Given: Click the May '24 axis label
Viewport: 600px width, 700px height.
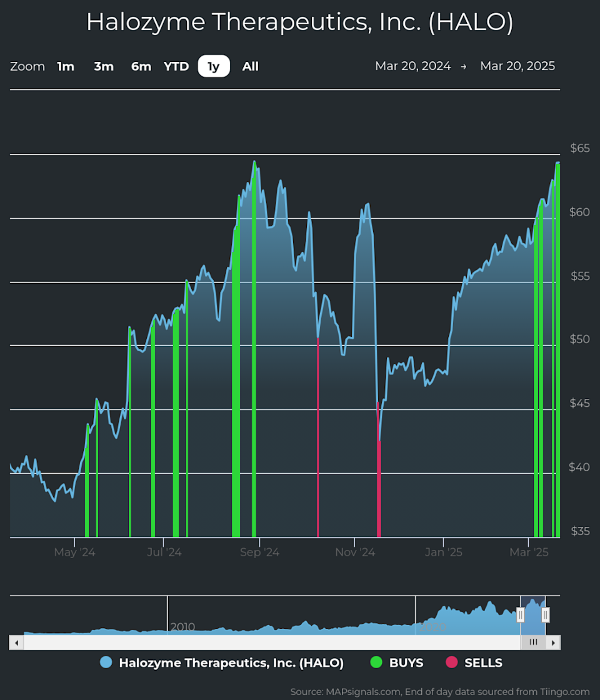Looking at the screenshot, I should pos(74,552).
